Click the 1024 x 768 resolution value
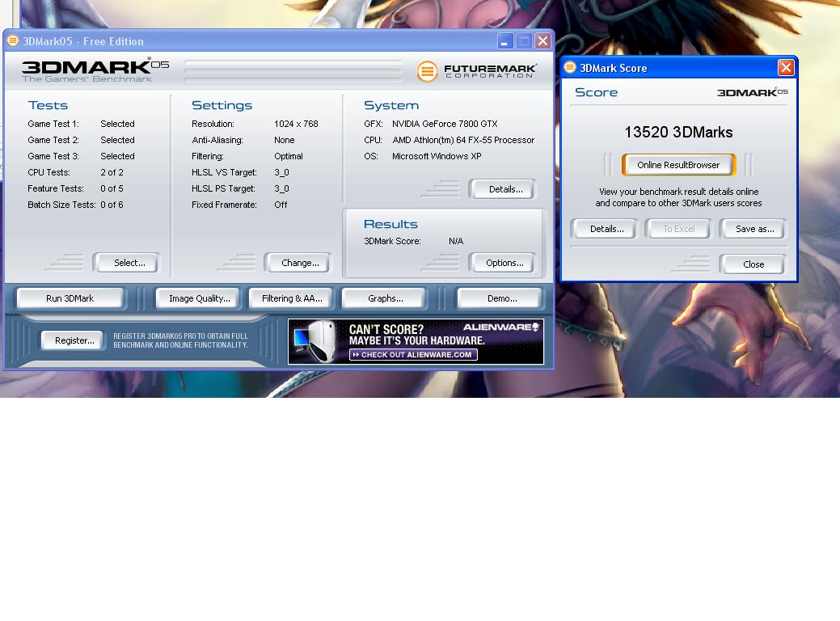The height and width of the screenshot is (621, 840). (296, 124)
